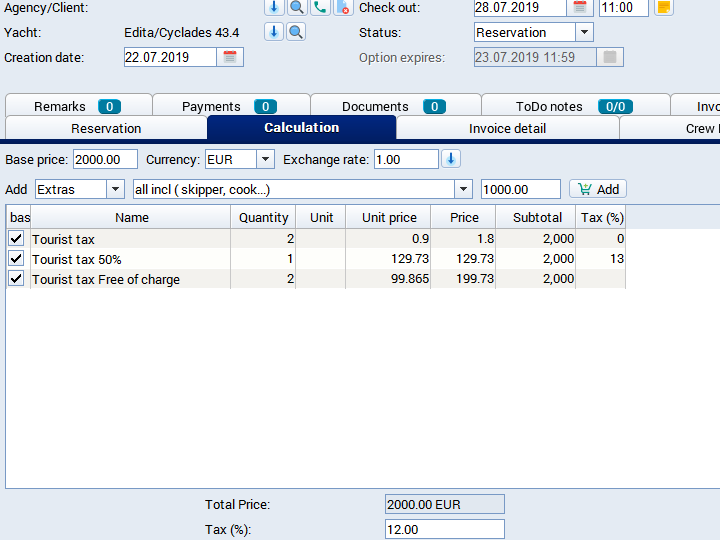Image resolution: width=720 pixels, height=540 pixels.
Task: Click the remove document icon by Agency/Client
Action: click(x=342, y=7)
